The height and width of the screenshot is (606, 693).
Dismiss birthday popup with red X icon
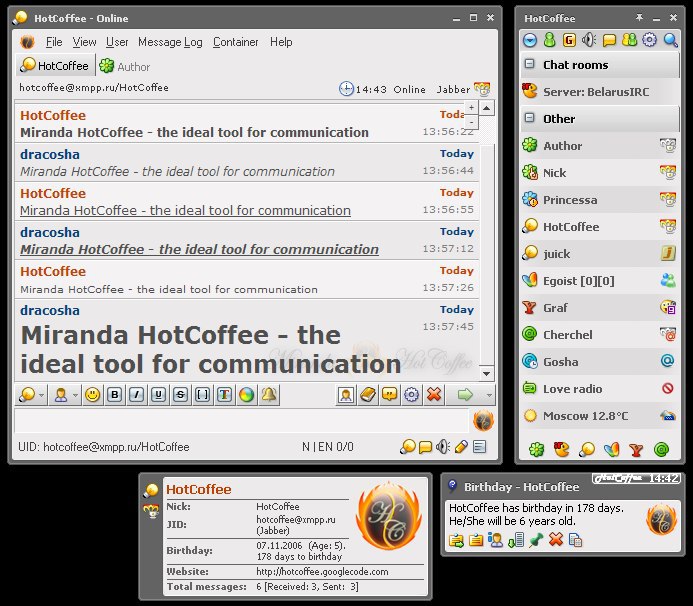click(556, 539)
